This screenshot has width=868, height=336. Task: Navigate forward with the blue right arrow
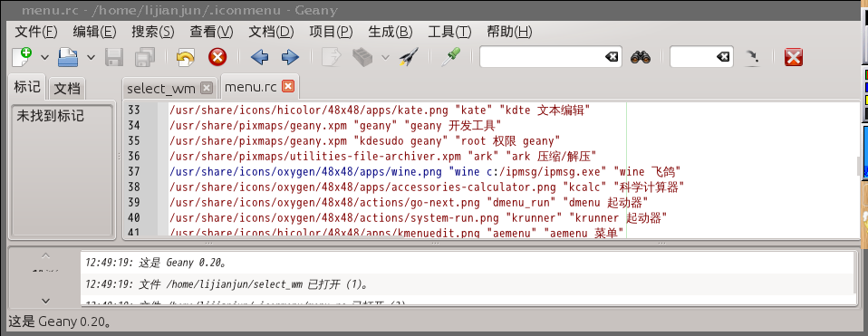click(290, 57)
